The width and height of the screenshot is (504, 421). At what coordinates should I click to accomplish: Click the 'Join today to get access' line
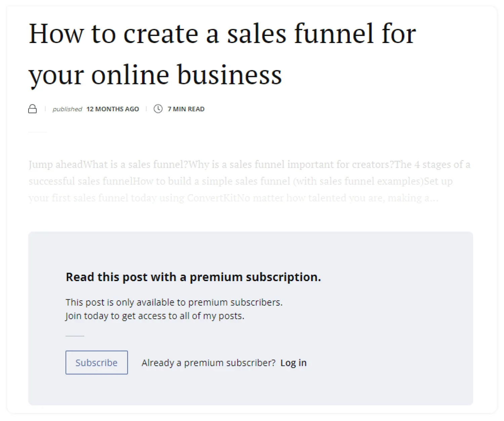(x=155, y=316)
